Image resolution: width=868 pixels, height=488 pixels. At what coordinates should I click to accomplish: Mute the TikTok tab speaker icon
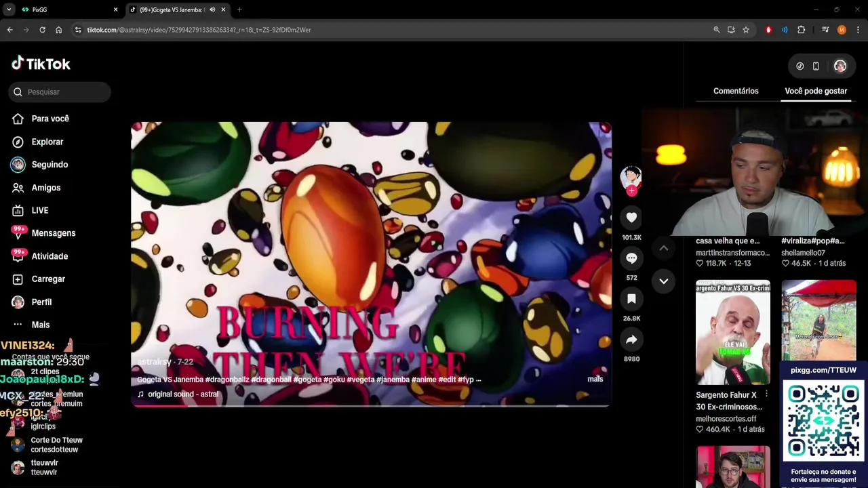pos(212,9)
